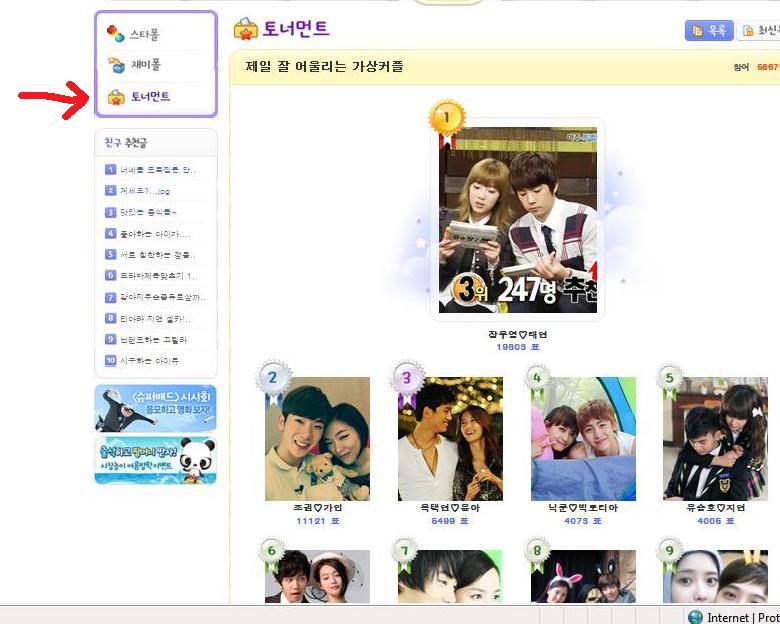
Task: Open the first-place couple photo
Action: pyautogui.click(x=517, y=220)
